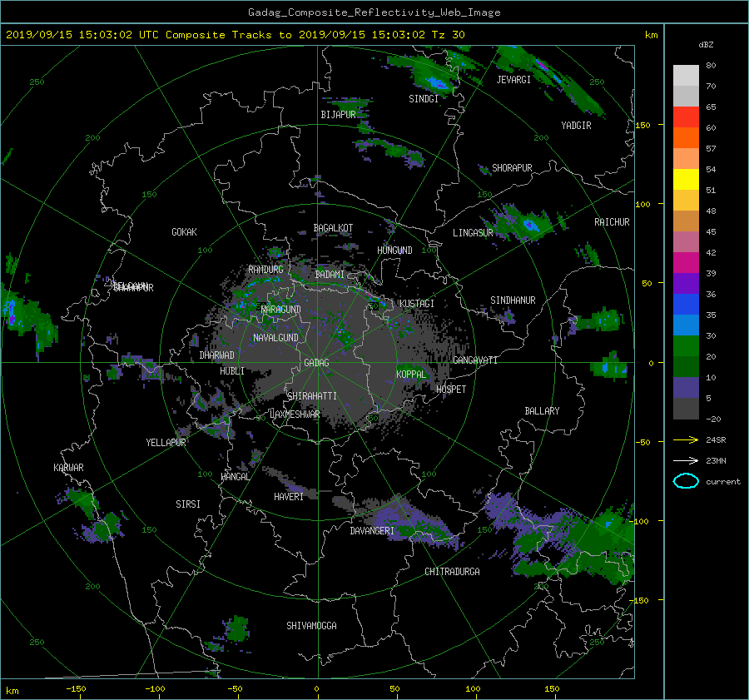Click the UTC Composite Tracks timestamp text

tap(236, 35)
